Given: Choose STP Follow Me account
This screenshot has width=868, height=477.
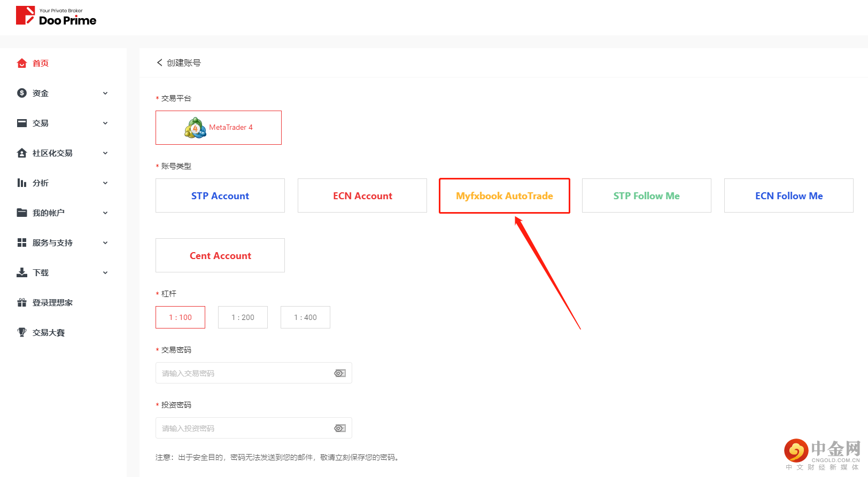Looking at the screenshot, I should tap(647, 196).
